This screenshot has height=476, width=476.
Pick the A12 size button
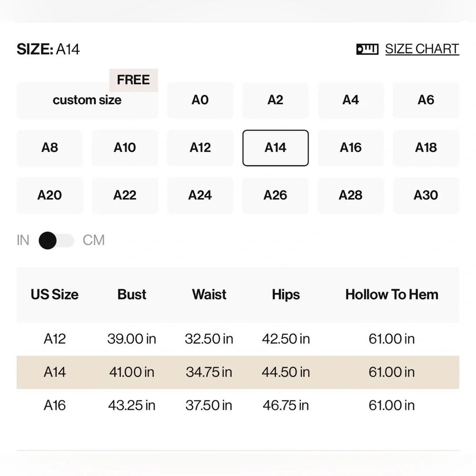[200, 148]
